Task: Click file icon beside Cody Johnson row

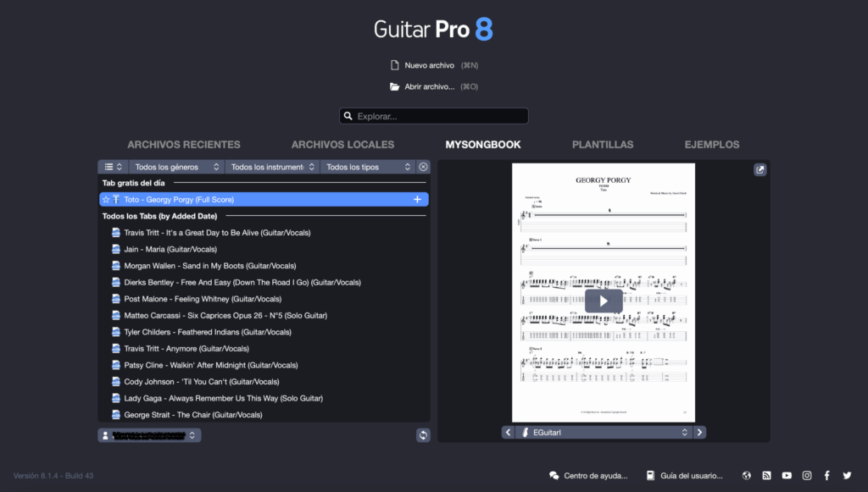Action: [x=115, y=382]
